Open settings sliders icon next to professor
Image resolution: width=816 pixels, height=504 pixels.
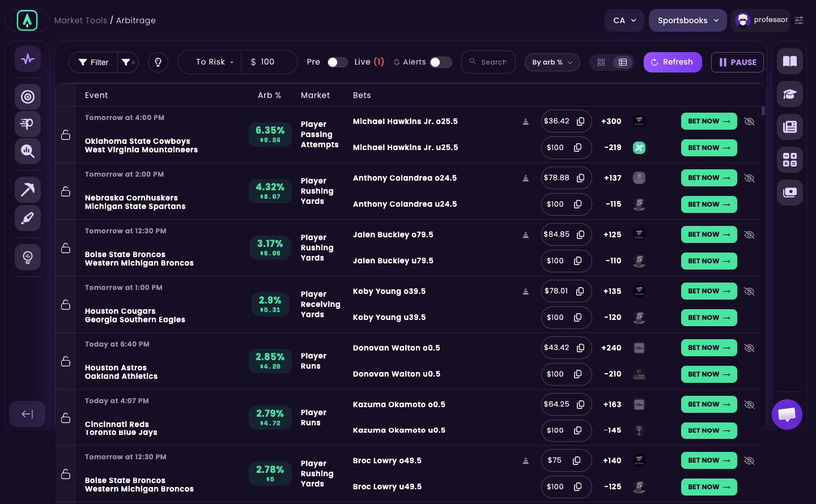[x=799, y=20]
